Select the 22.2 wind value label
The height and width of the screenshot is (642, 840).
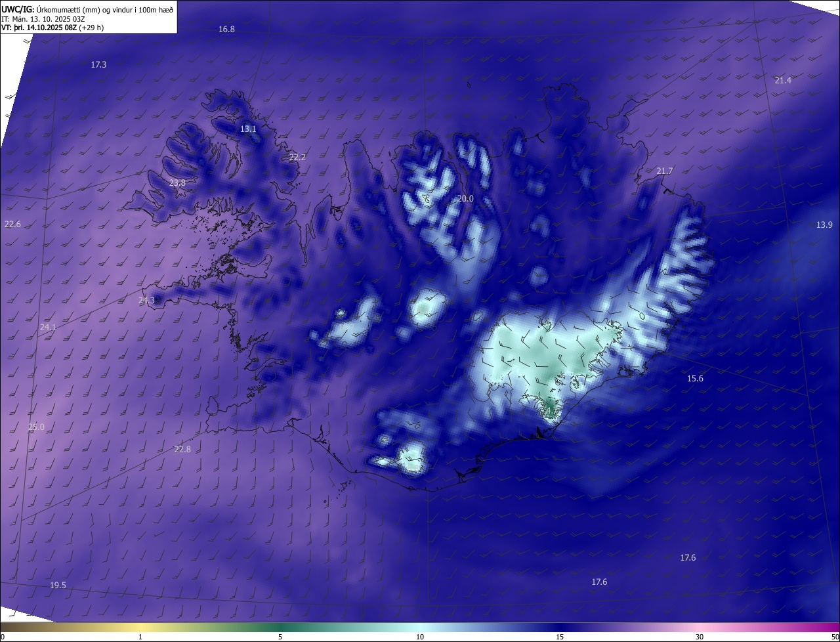[x=297, y=158]
